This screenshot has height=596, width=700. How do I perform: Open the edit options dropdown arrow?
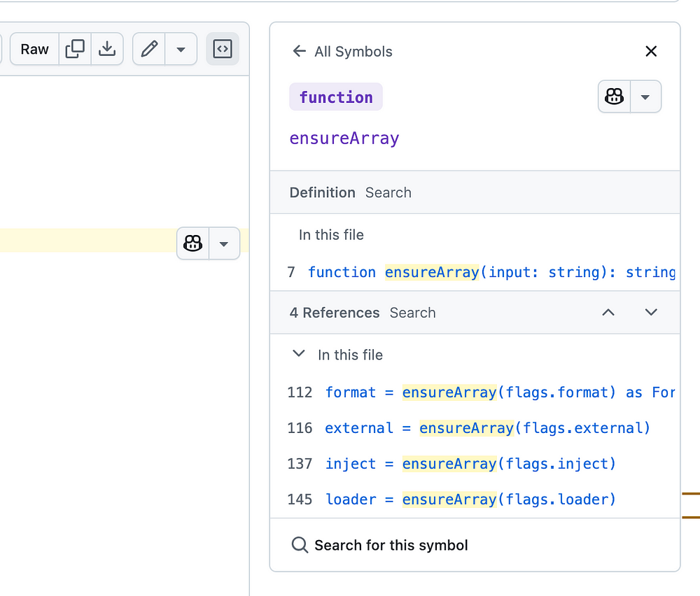pyautogui.click(x=181, y=49)
